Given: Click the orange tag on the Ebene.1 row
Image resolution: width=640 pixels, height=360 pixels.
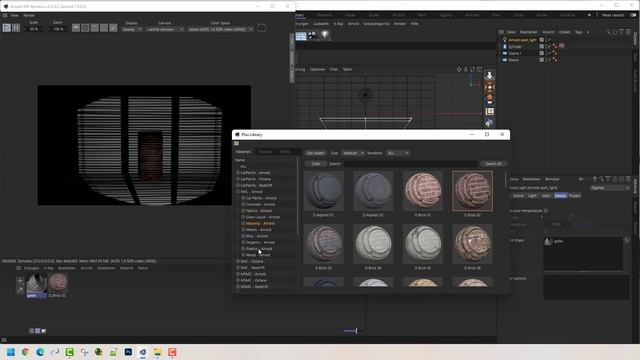Looking at the screenshot, I should point(555,53).
